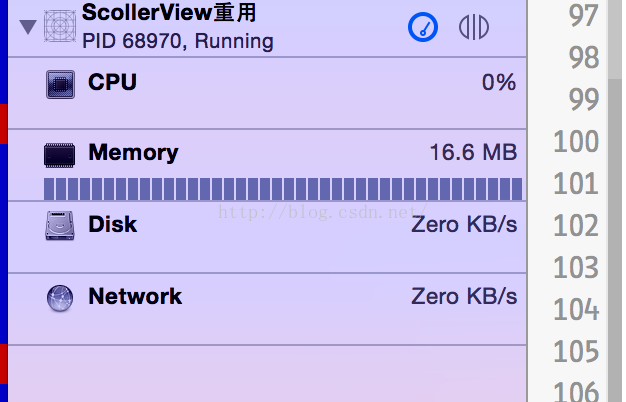Click line number 100 in the gutter
Image resolution: width=626 pixels, height=402 pixels.
pyautogui.click(x=576, y=141)
